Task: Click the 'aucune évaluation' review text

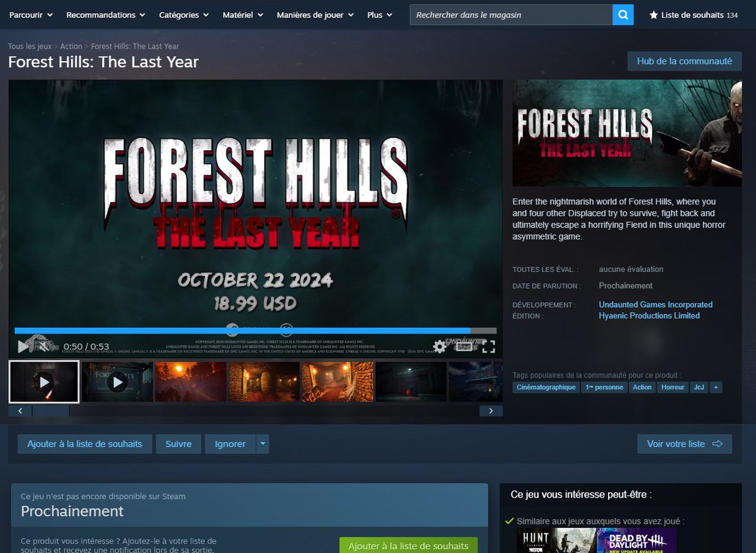Action: (x=631, y=269)
